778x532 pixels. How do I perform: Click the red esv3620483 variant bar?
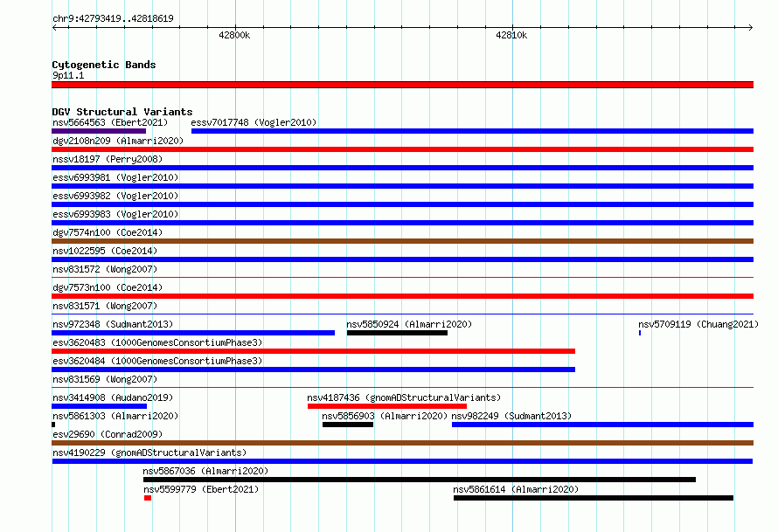tap(313, 351)
